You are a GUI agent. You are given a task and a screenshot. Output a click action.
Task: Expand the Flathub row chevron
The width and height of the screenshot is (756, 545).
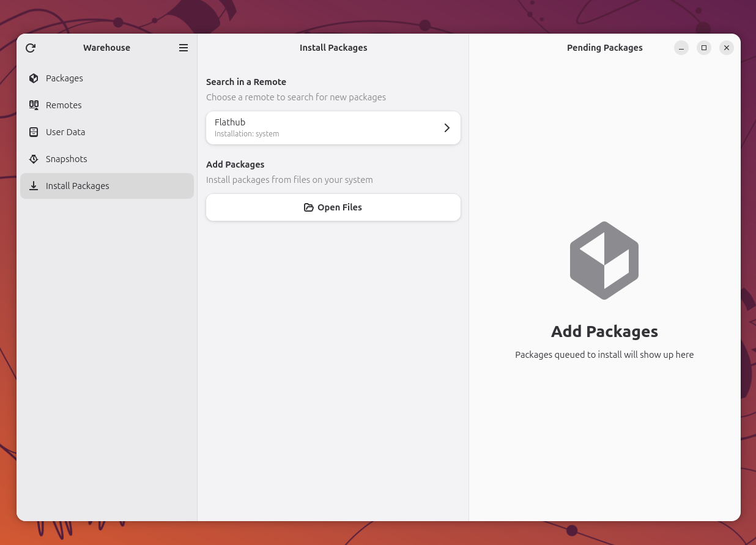[447, 128]
